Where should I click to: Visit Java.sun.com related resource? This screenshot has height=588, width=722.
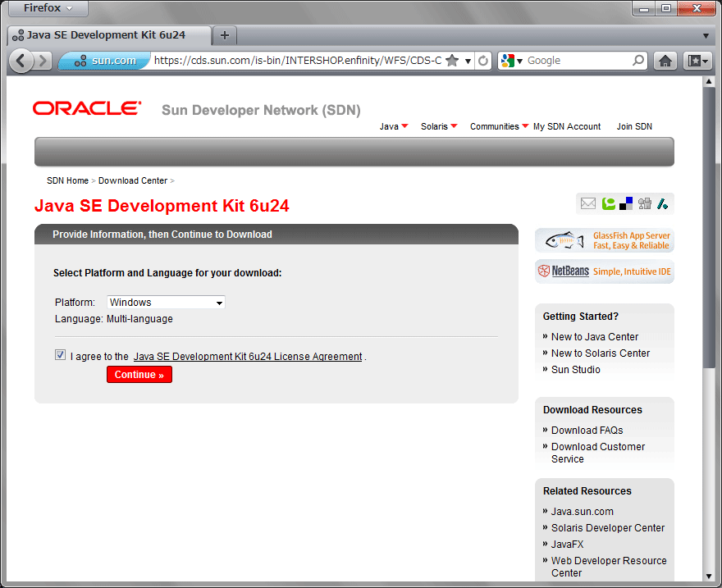coord(582,512)
